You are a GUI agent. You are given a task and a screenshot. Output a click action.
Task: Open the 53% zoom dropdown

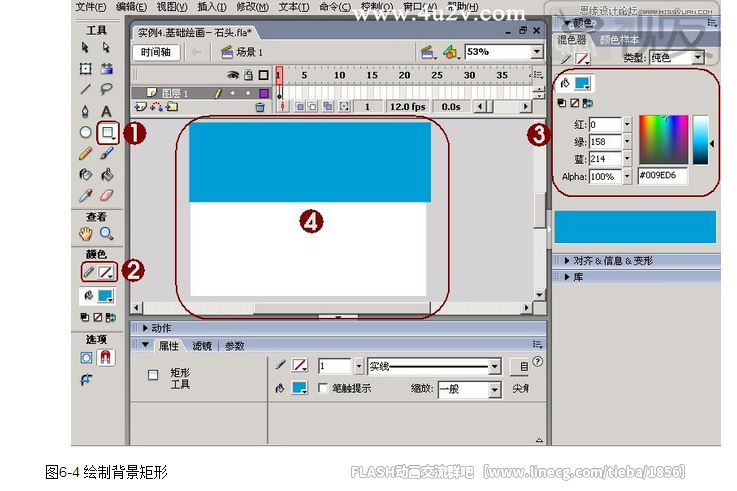click(537, 52)
